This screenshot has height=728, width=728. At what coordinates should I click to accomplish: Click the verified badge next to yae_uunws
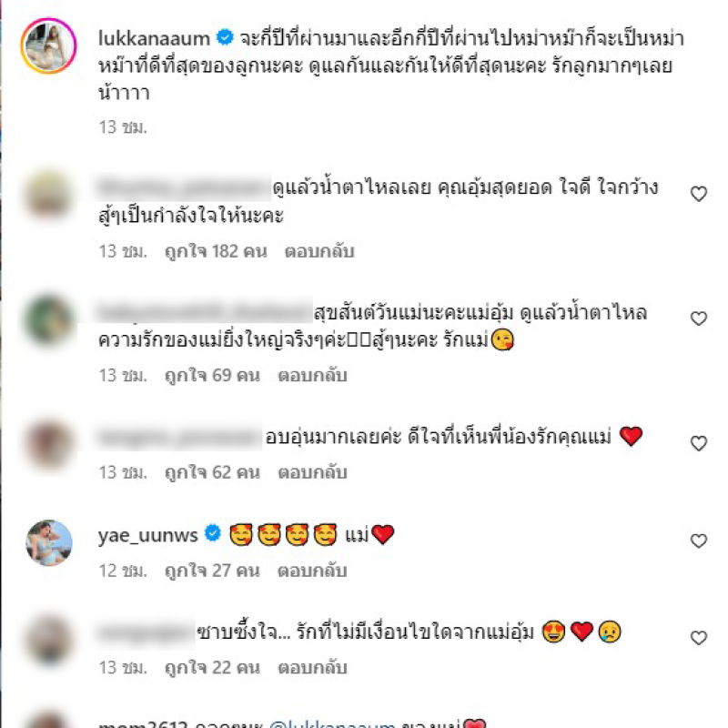(213, 533)
